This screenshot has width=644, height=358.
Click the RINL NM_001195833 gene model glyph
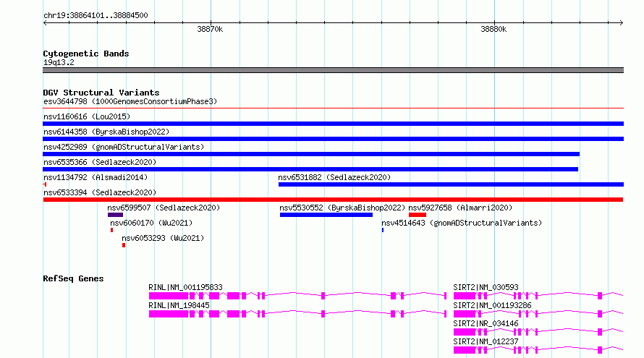[298, 296]
